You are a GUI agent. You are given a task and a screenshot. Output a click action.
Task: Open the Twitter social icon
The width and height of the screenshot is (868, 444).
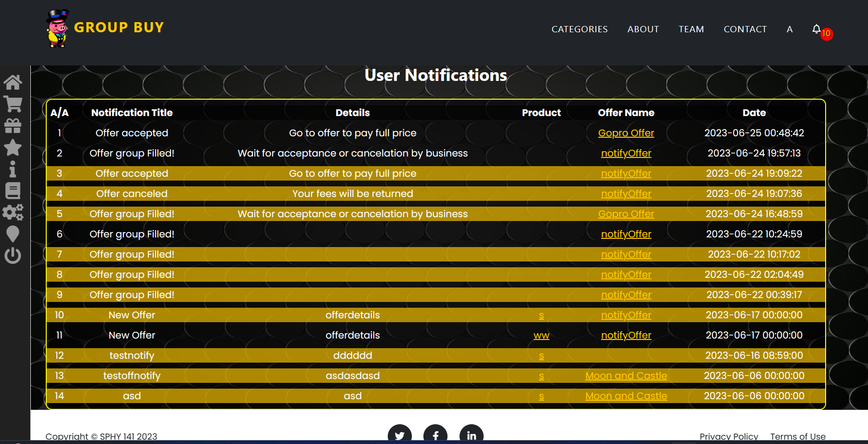point(399,435)
